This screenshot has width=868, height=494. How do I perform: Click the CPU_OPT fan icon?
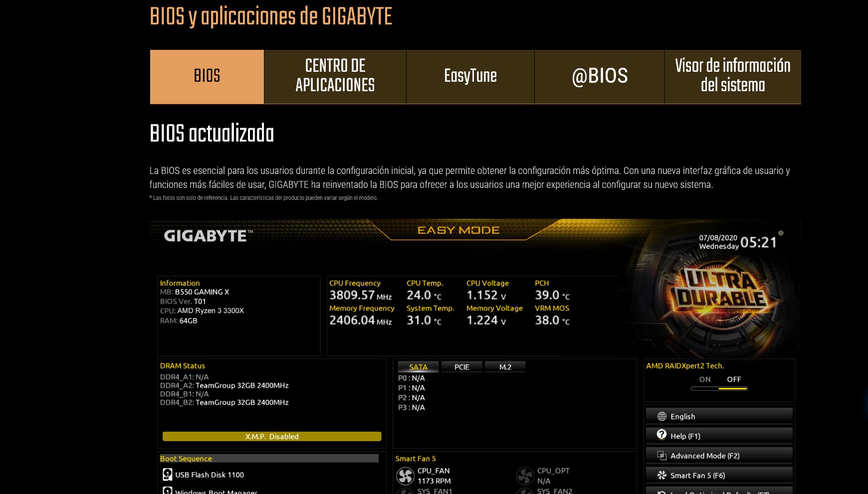pos(525,476)
